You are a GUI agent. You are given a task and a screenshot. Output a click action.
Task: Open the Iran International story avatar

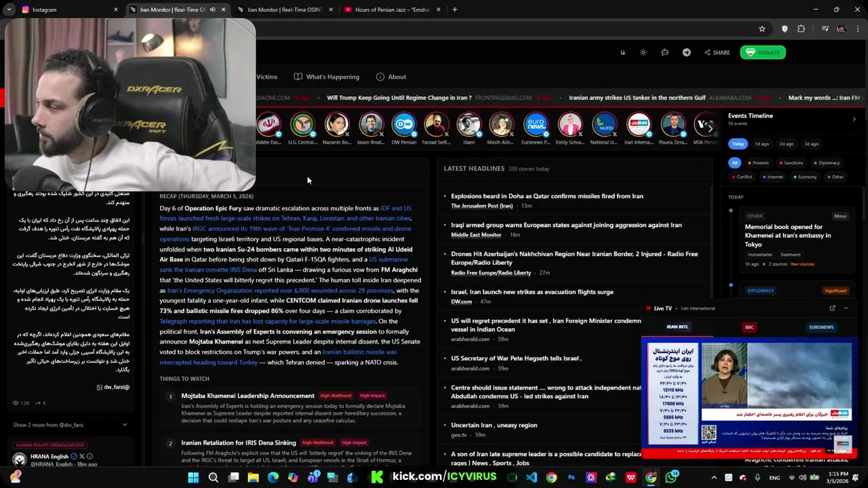pos(639,125)
